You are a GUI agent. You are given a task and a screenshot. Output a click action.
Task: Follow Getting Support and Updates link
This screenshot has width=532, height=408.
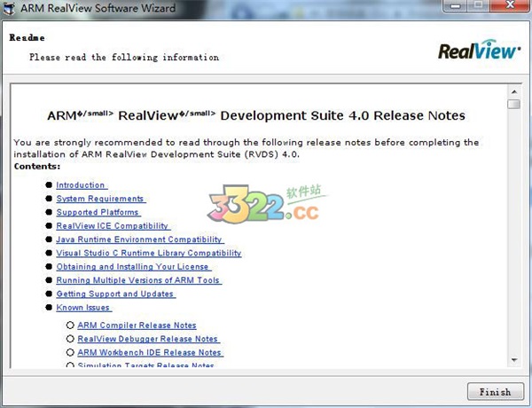(x=115, y=294)
